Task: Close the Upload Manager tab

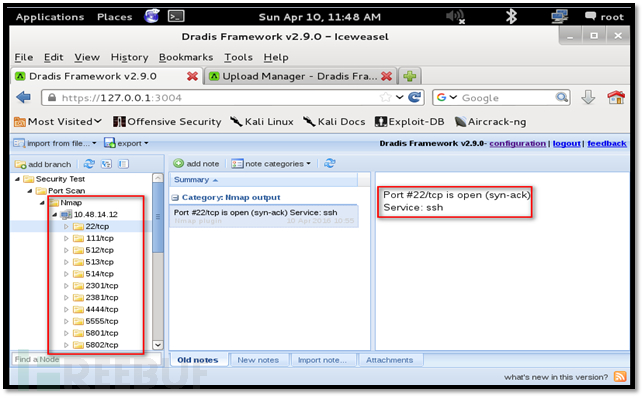Action: (386, 76)
